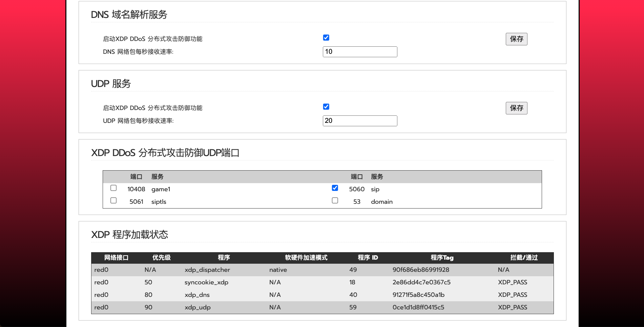Screen dimensions: 644x327
Task: Disable XDP DDoS protection for DNS service
Action: tap(326, 38)
